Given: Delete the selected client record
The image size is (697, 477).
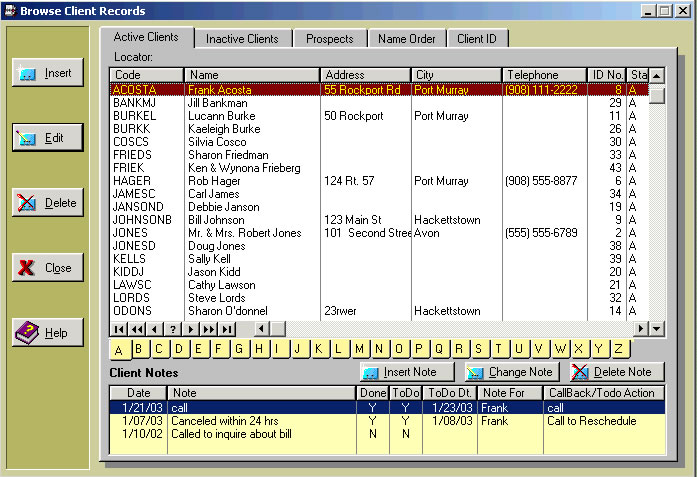Looking at the screenshot, I should pyautogui.click(x=47, y=203).
